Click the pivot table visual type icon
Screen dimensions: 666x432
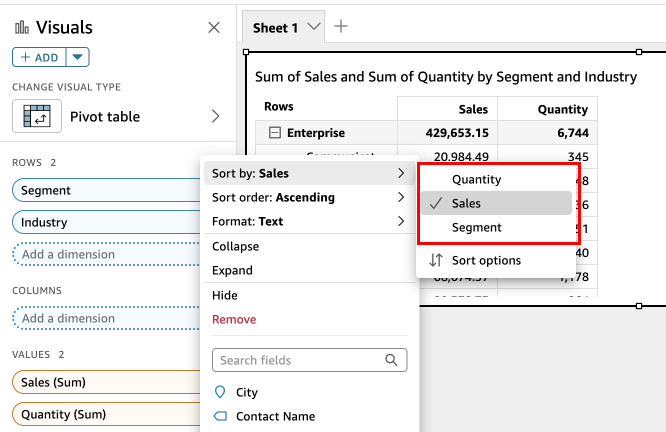click(37, 116)
